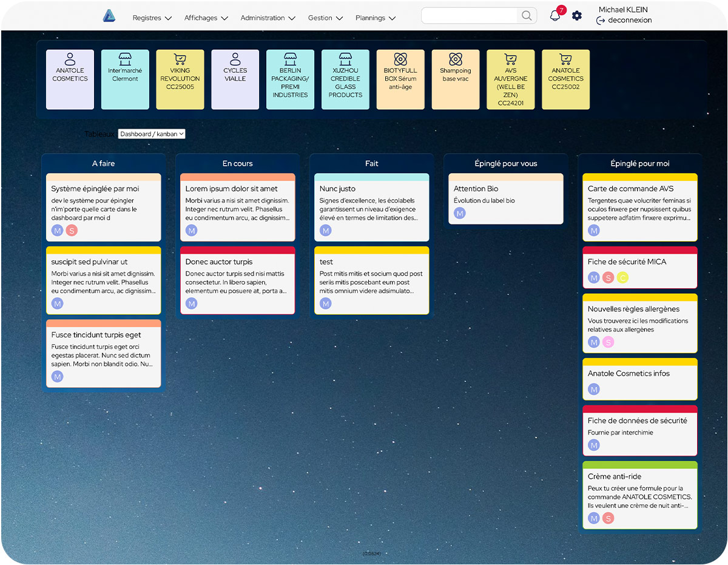Click the logout icon beside deconnexion

click(x=601, y=21)
